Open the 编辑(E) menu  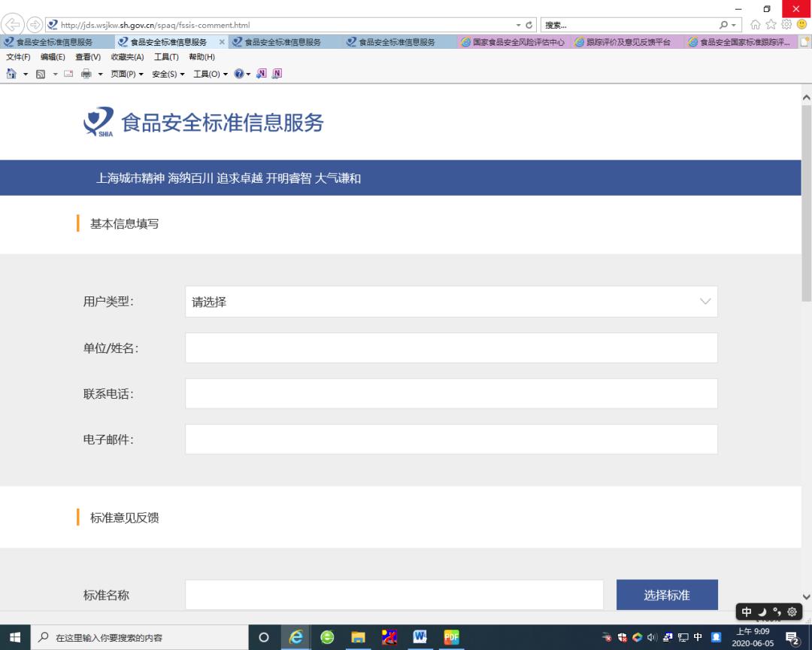pos(53,57)
